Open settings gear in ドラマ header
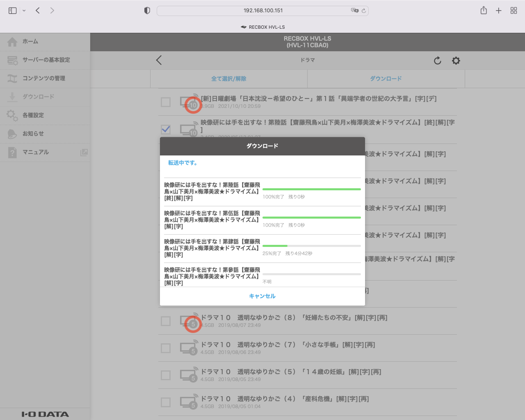The width and height of the screenshot is (525, 420). (x=456, y=61)
